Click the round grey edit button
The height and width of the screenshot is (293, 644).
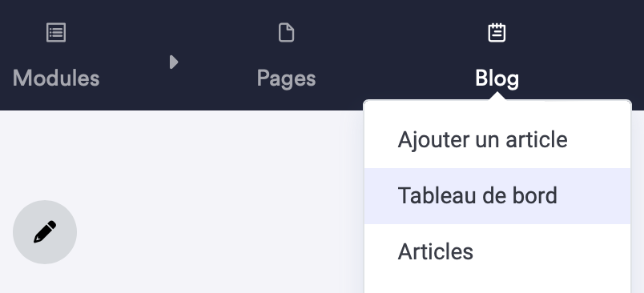(x=45, y=232)
